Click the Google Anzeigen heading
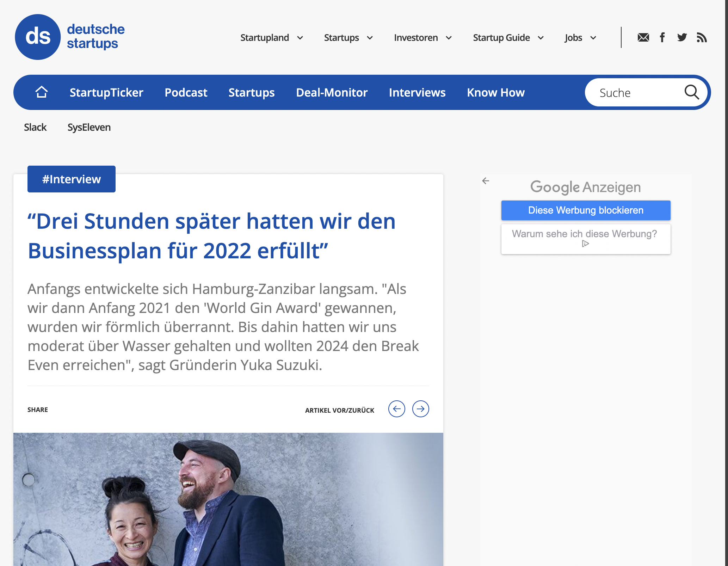Image resolution: width=728 pixels, height=566 pixels. (585, 187)
